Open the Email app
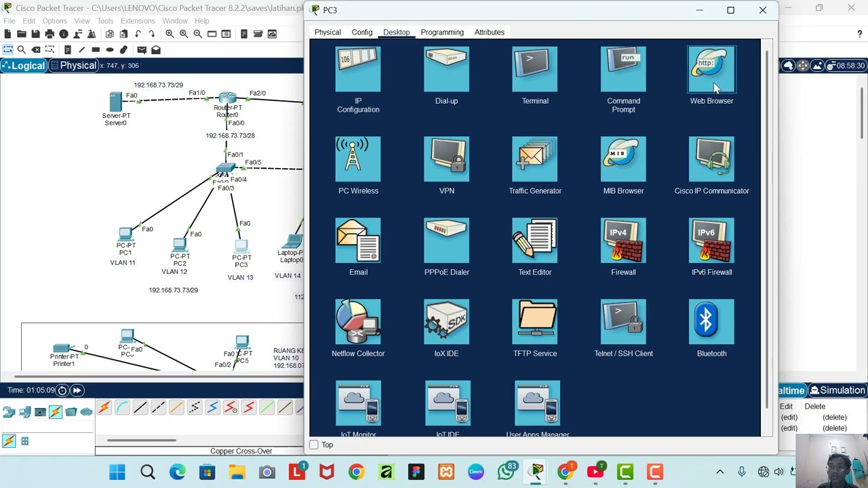 (x=358, y=241)
